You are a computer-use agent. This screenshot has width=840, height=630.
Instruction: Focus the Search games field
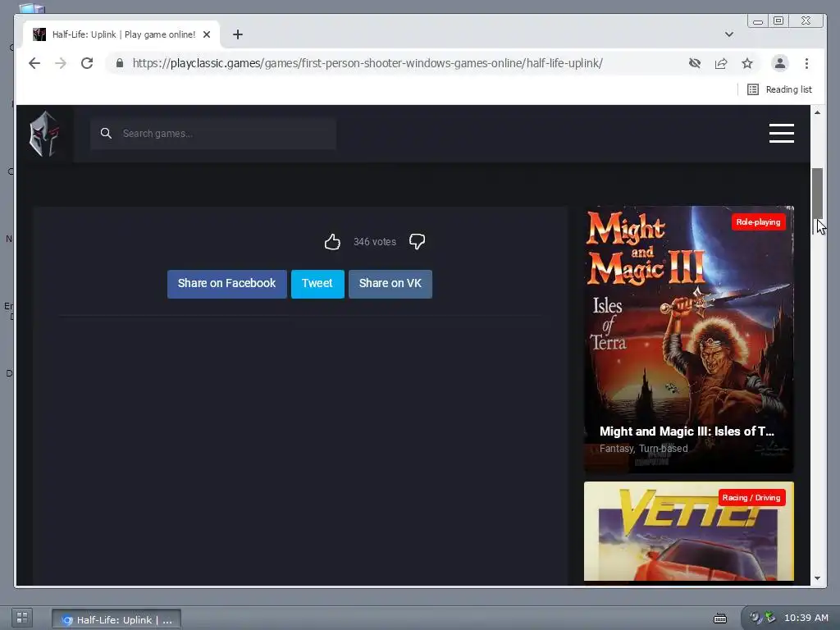tap(213, 134)
